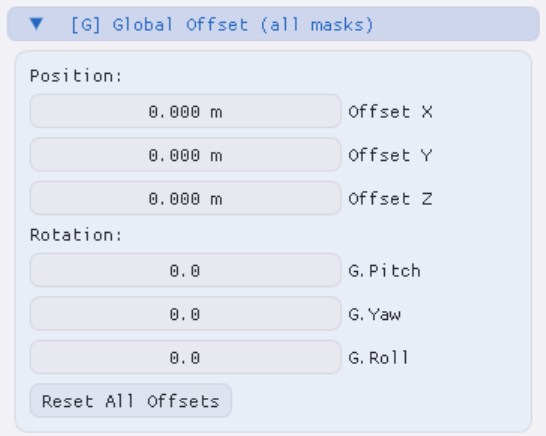Click the Offset Y value field
Screen dimensions: 546x436
tap(185, 155)
